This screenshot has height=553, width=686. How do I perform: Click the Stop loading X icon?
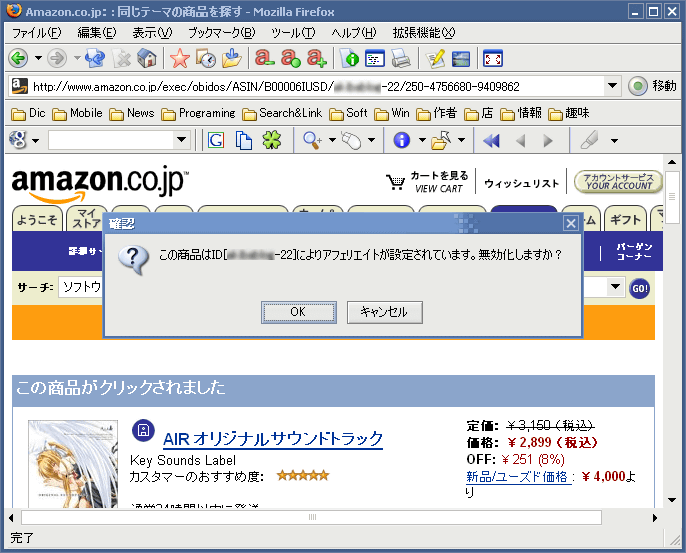[x=121, y=58]
